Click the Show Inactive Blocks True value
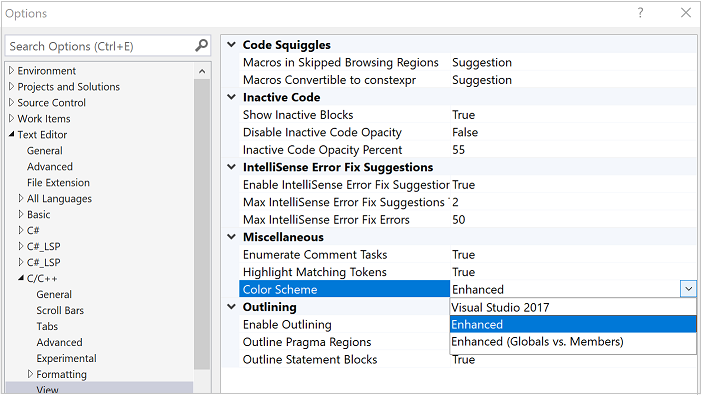The image size is (701, 396). point(464,115)
